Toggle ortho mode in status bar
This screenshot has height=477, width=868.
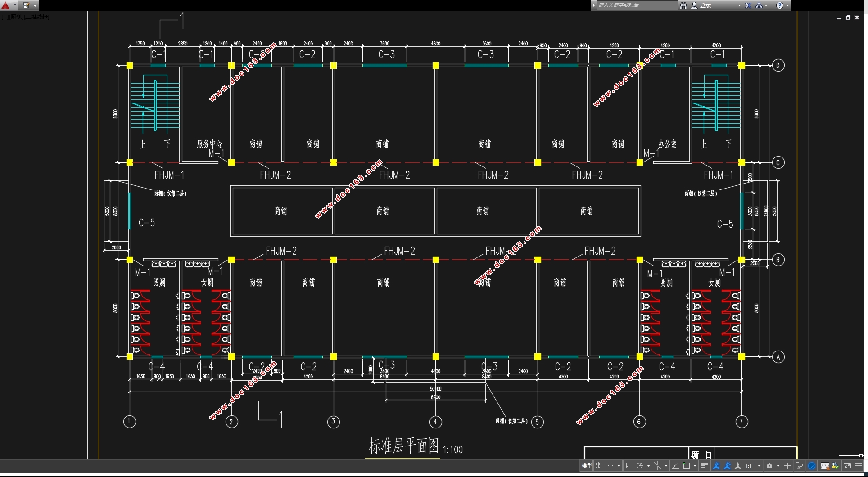[x=629, y=466]
